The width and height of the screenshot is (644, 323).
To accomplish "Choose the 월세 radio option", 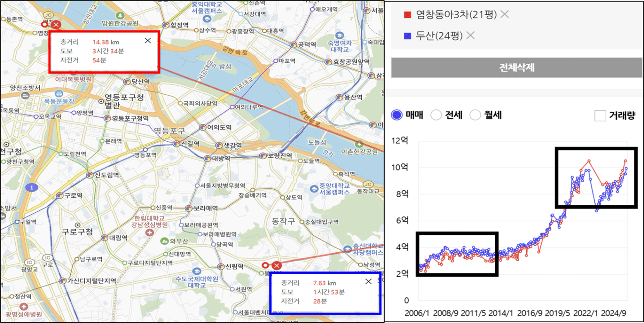I will [475, 115].
